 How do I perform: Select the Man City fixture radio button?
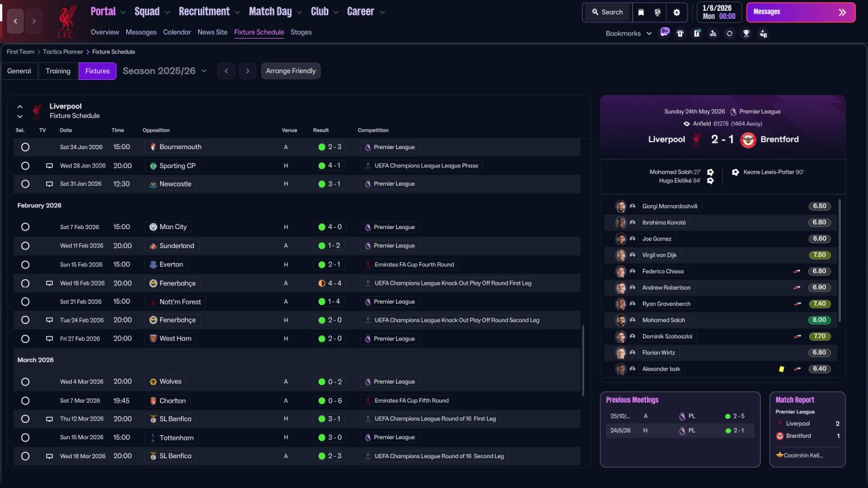point(25,227)
